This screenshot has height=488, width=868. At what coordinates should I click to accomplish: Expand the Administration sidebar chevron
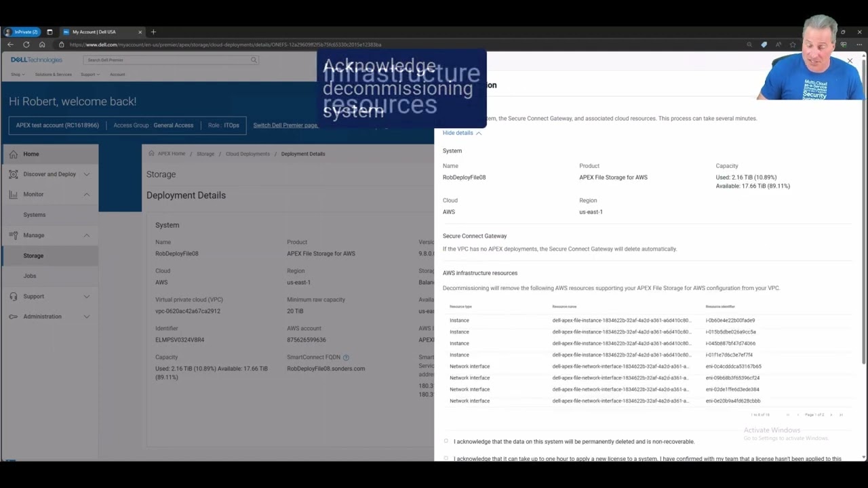pyautogui.click(x=86, y=317)
